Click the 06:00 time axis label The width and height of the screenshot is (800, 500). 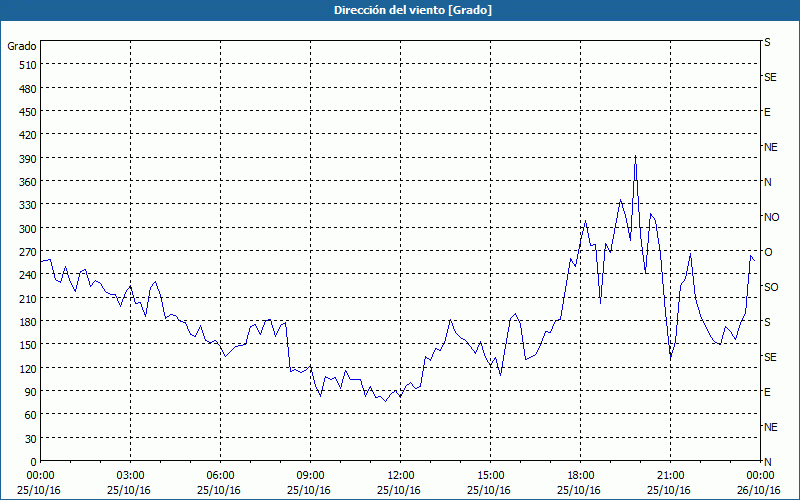pos(220,476)
